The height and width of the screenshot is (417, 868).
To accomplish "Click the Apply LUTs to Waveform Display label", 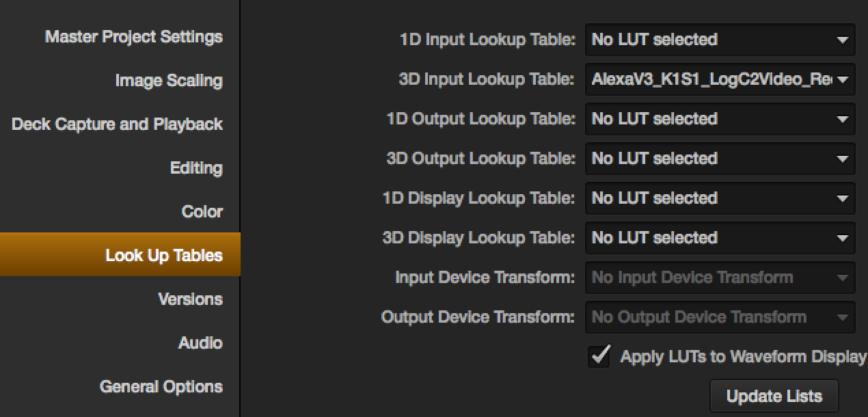I will coord(743,357).
